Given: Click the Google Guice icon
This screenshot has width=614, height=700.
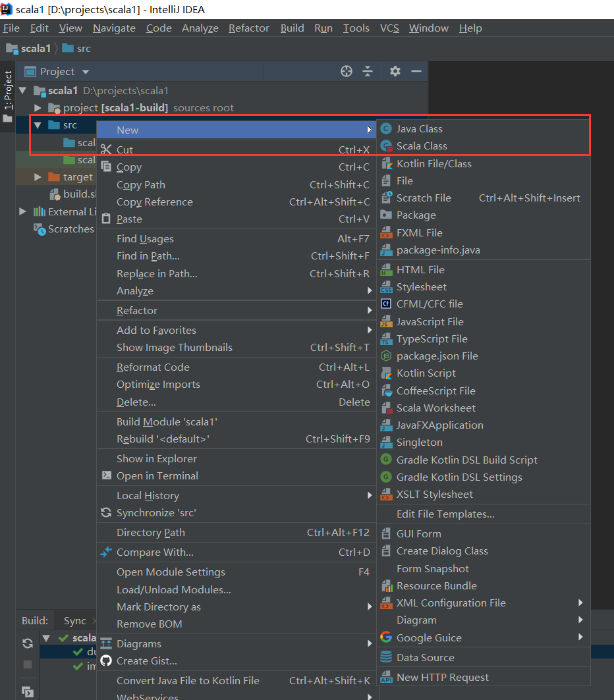Looking at the screenshot, I should (386, 637).
